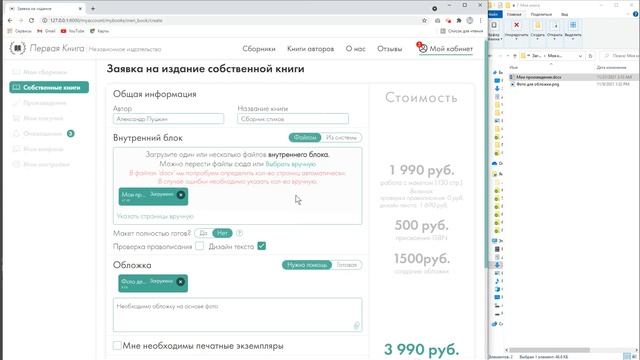Open the reading list in bookmarks bar
The width and height of the screenshot is (640, 360).
pos(462,31)
